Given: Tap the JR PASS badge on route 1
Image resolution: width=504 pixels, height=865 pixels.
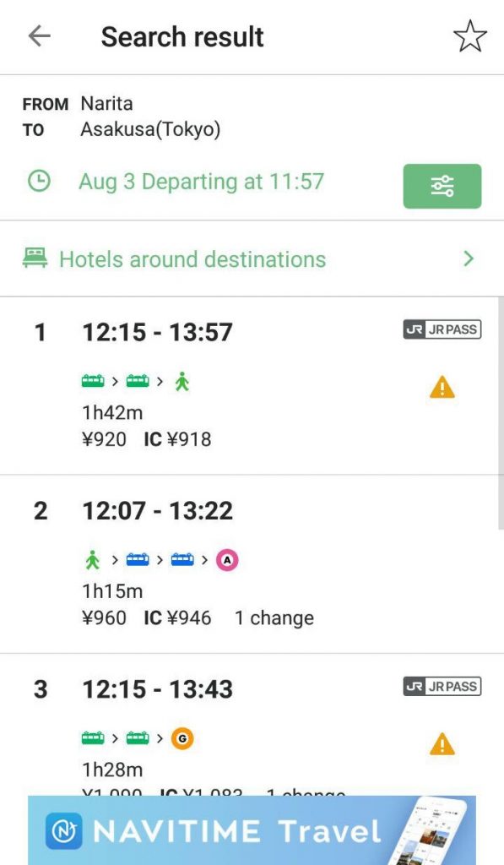Looking at the screenshot, I should tap(442, 329).
